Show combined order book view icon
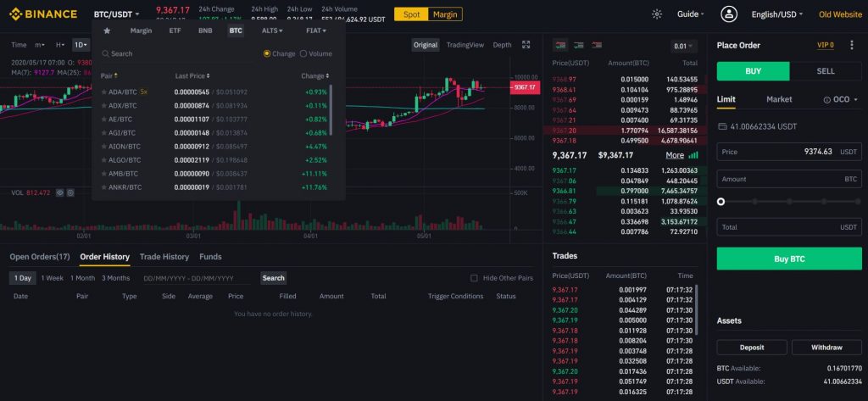This screenshot has height=401, width=868. [560, 46]
